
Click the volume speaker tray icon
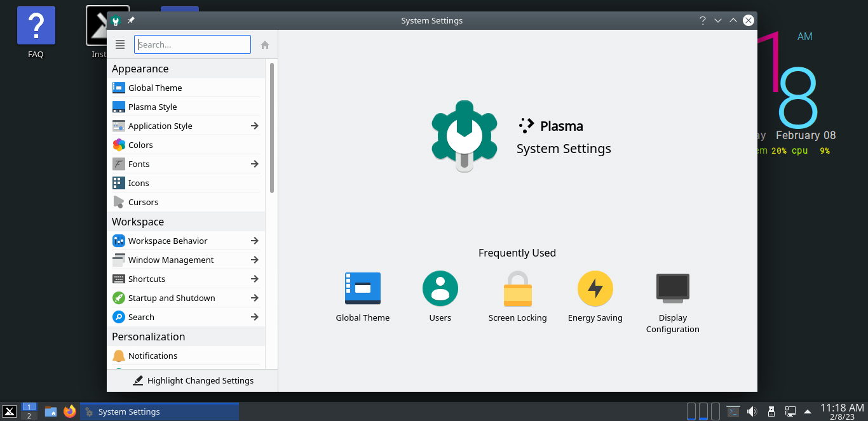tap(752, 411)
